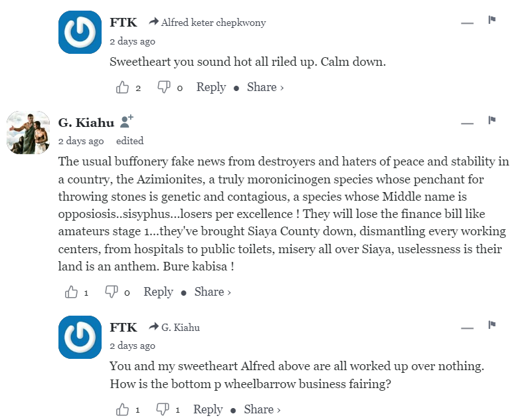Open G. Kiahu's profile picture
Viewport: 516px width, 420px height.
pyautogui.click(x=29, y=132)
